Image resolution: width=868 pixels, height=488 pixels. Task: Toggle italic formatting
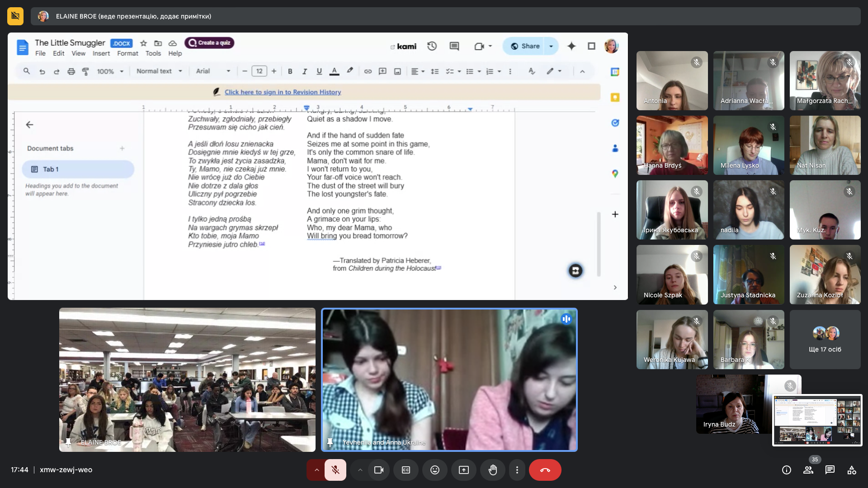tap(305, 71)
